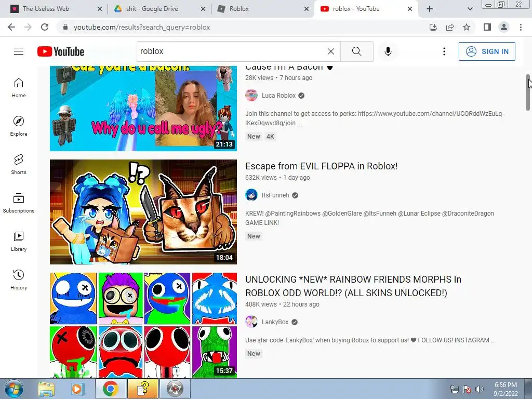The height and width of the screenshot is (399, 532).
Task: Go back with browser back arrow
Action: pos(11,27)
